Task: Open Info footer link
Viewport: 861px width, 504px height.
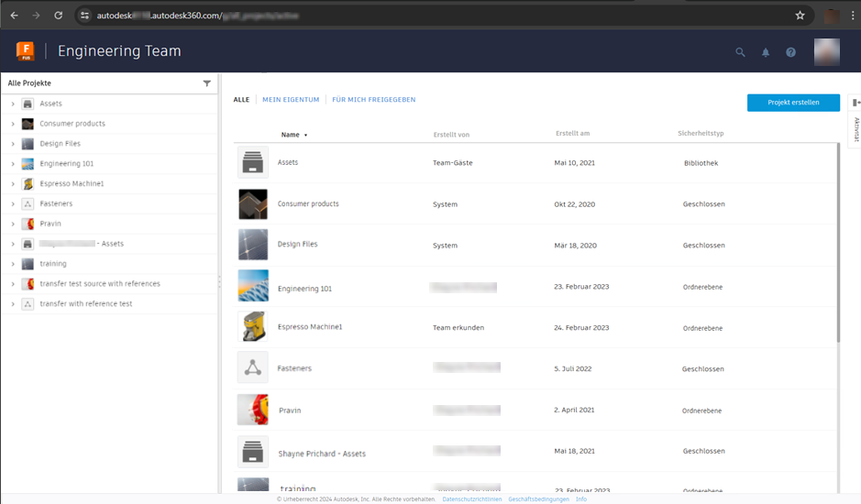Action: (x=581, y=499)
